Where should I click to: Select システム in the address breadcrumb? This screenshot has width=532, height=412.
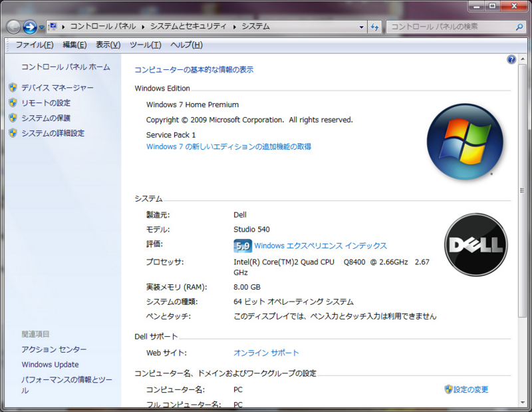[x=255, y=27]
